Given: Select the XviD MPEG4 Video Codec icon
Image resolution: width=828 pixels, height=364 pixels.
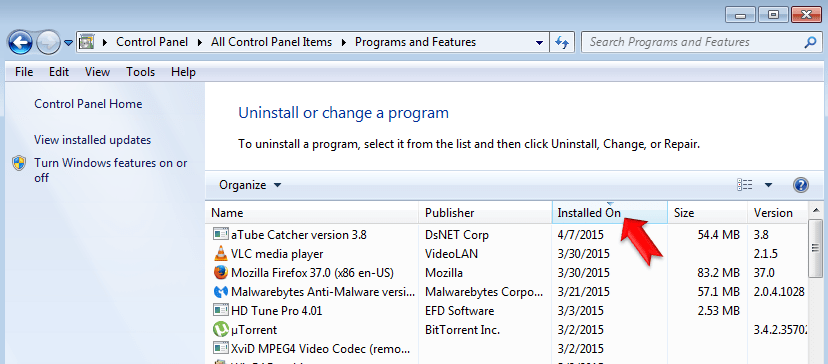Looking at the screenshot, I should (x=220, y=349).
